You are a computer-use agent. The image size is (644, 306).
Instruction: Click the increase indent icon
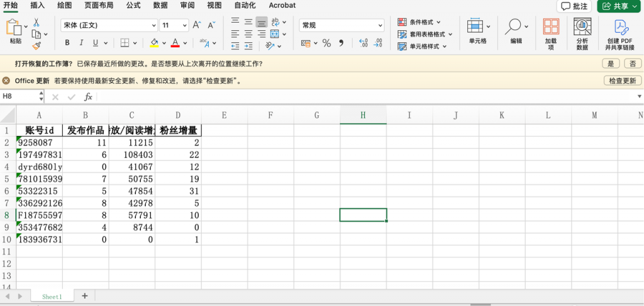[248, 46]
